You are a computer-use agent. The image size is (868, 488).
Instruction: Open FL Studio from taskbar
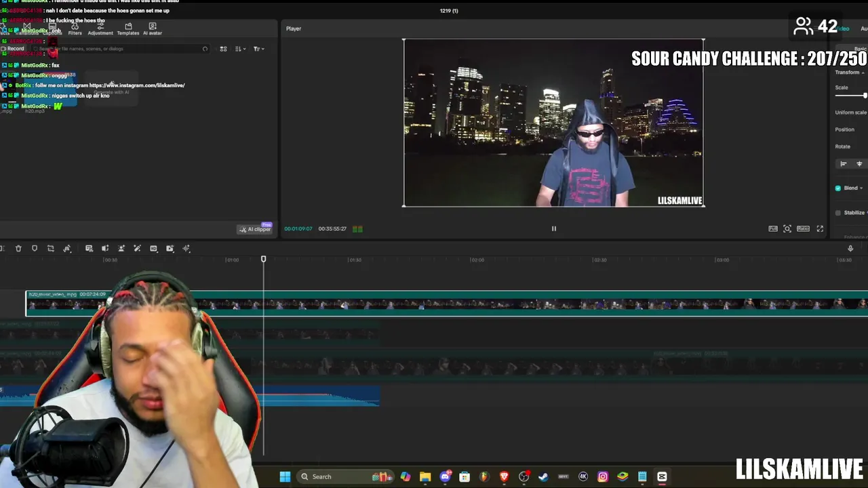click(x=484, y=476)
